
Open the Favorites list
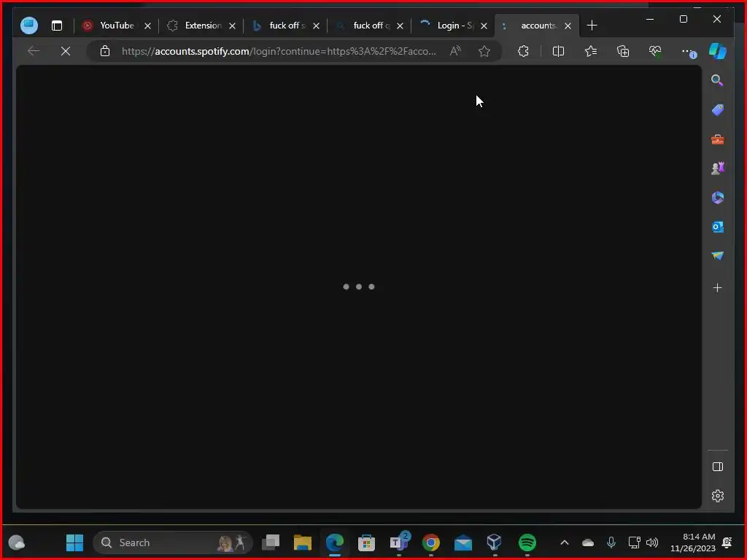pyautogui.click(x=591, y=51)
